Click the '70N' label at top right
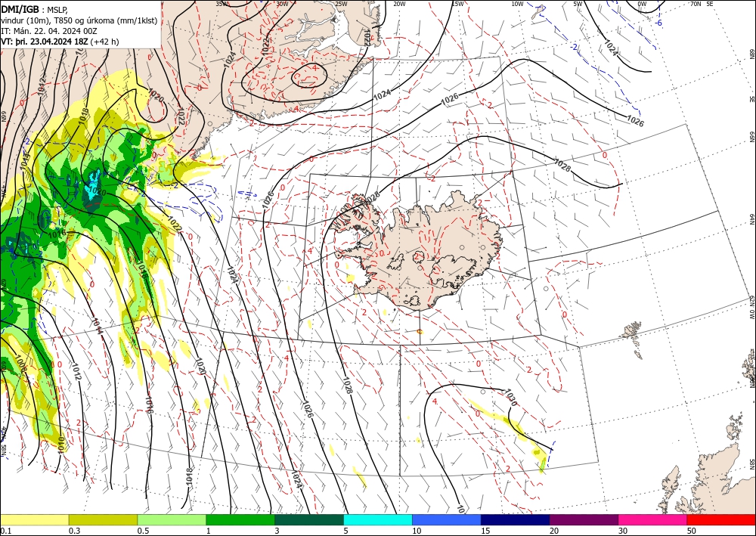Image resolution: width=756 pixels, height=536 pixels. click(696, 4)
